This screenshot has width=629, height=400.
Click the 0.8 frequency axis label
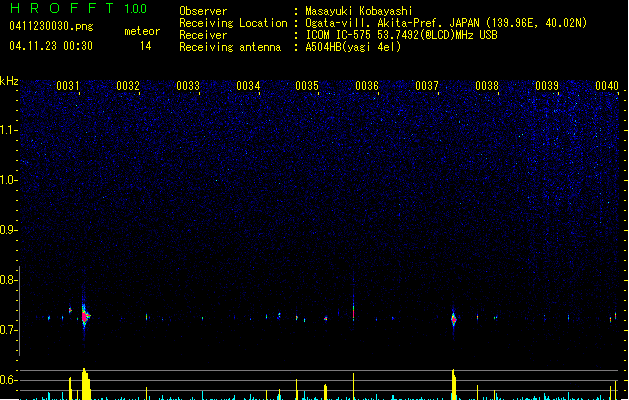coord(9,280)
